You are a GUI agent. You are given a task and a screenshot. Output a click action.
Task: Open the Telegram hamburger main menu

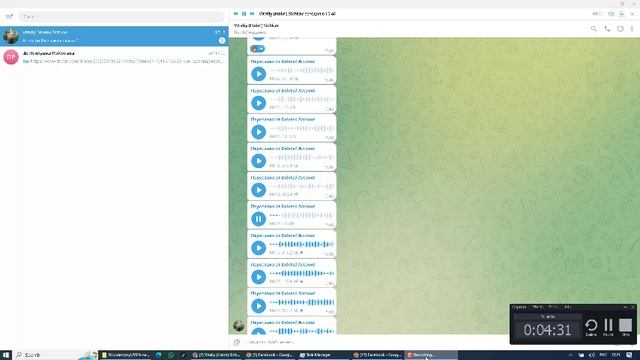(9, 16)
